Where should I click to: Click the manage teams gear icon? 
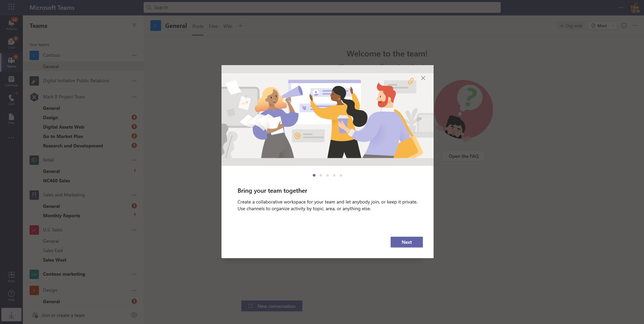pos(134,315)
